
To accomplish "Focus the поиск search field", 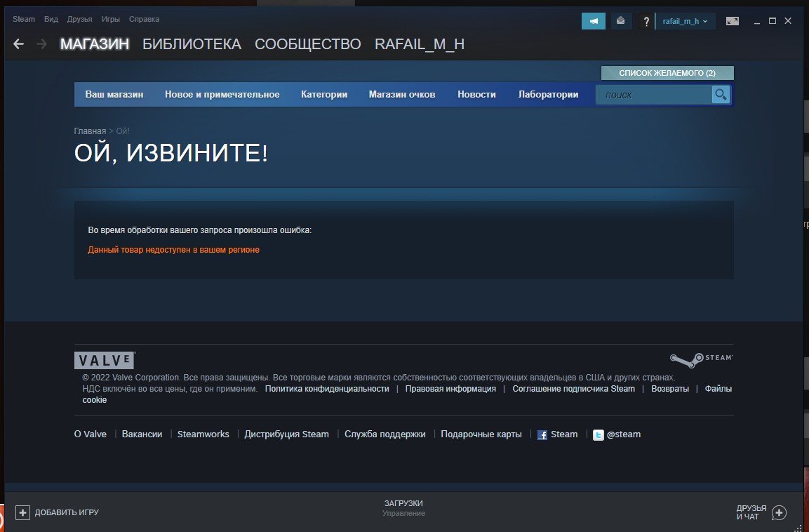I will (654, 95).
